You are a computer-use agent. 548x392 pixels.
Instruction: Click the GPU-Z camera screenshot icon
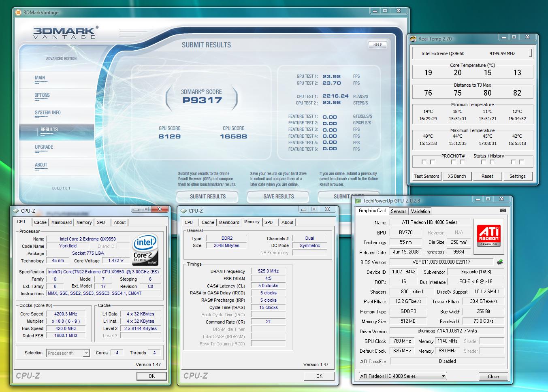[x=503, y=211]
